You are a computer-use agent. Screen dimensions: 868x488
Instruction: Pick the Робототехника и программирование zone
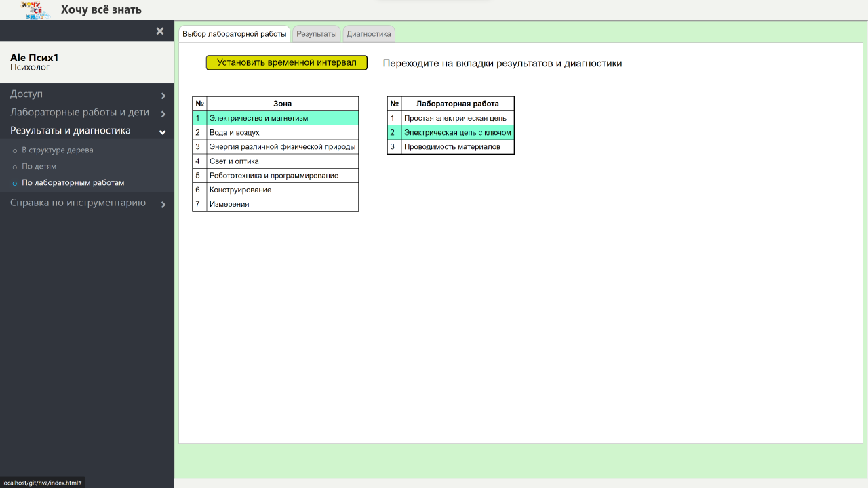point(282,176)
